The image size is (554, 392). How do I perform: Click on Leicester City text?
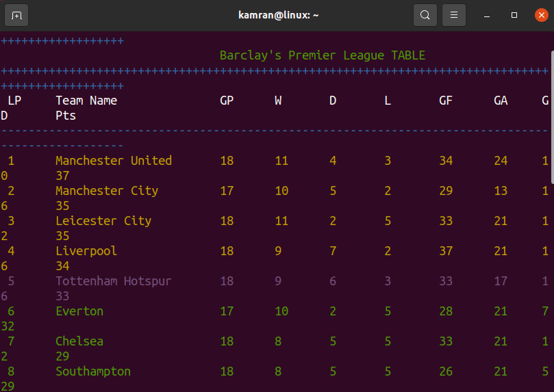tap(103, 221)
